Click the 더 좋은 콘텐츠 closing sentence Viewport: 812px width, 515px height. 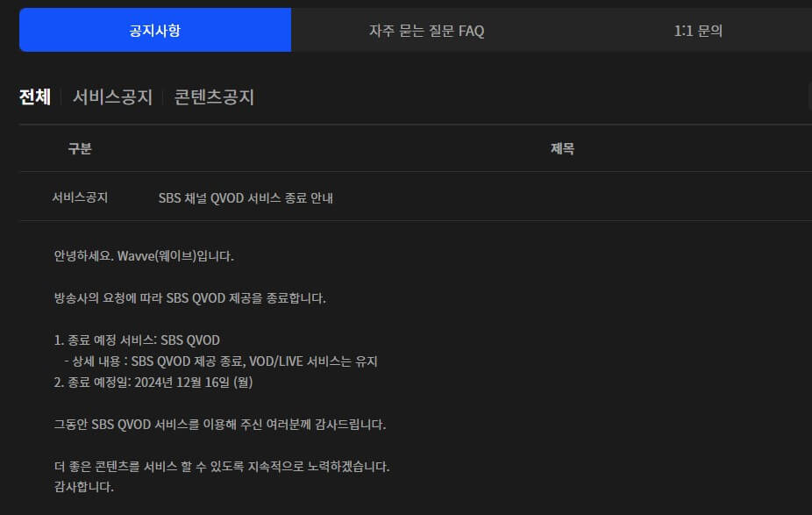pyautogui.click(x=221, y=466)
